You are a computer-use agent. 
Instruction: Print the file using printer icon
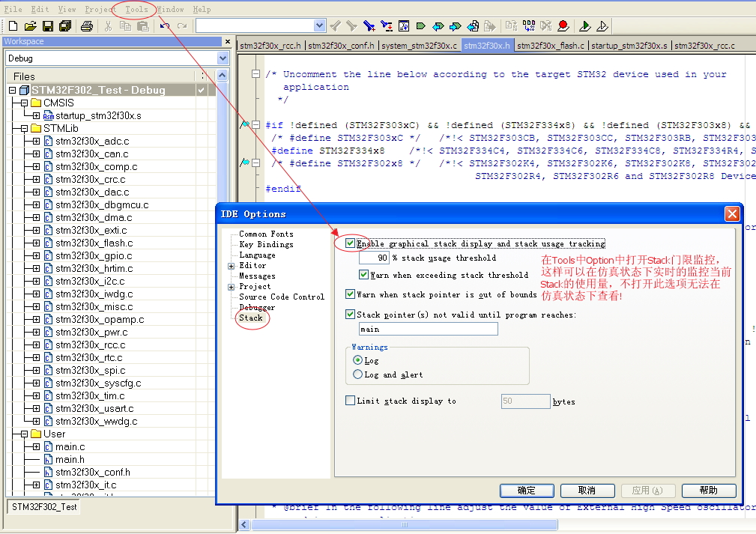click(x=87, y=26)
